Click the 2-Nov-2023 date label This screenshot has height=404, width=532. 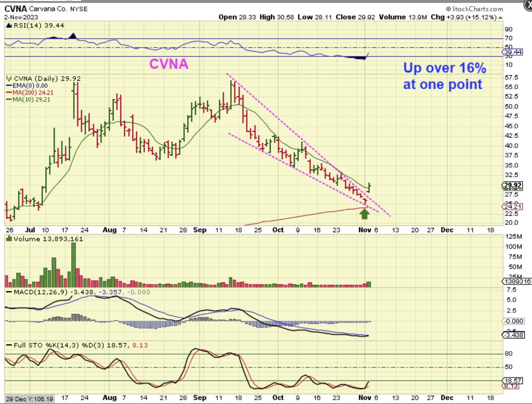coord(21,17)
